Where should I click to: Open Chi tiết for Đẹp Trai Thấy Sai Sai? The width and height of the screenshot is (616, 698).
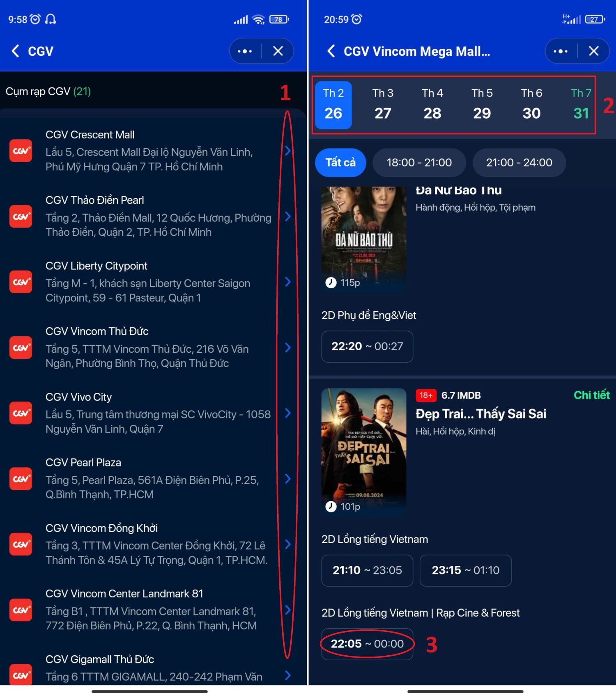pyautogui.click(x=591, y=395)
